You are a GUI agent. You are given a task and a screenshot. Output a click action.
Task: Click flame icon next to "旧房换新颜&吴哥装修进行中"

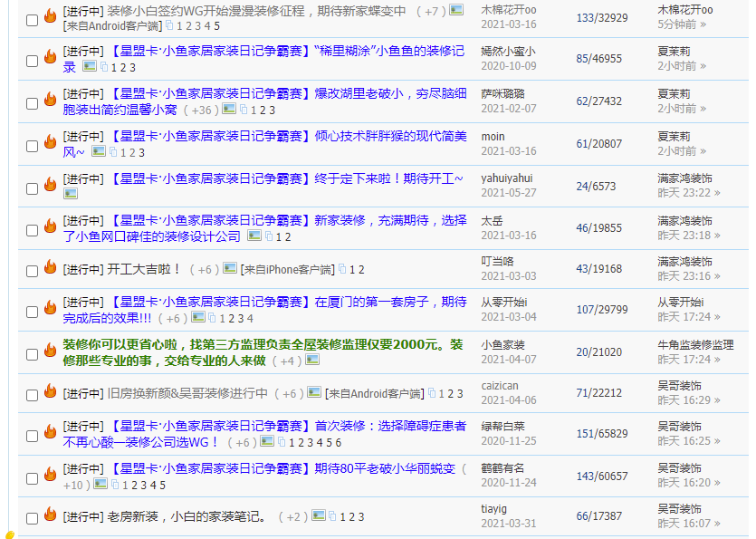pos(50,391)
